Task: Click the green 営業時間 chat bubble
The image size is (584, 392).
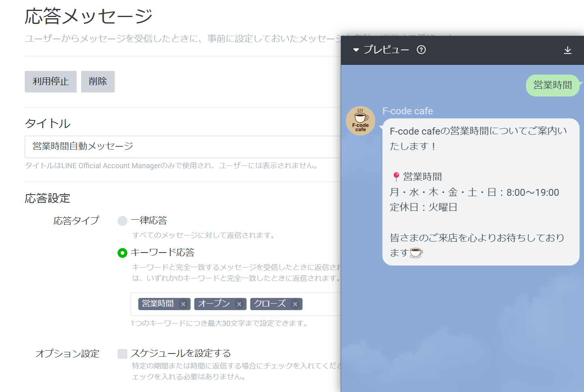Action: pos(552,86)
